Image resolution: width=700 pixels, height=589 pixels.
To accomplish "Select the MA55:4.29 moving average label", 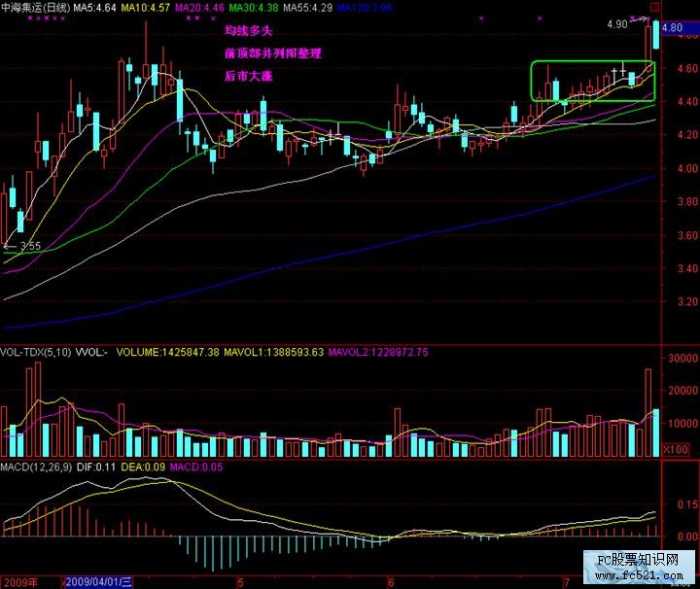I will (307, 8).
